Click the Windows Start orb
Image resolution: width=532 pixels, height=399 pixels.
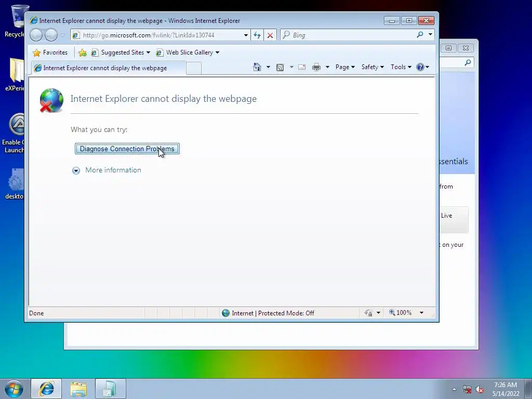tap(14, 389)
